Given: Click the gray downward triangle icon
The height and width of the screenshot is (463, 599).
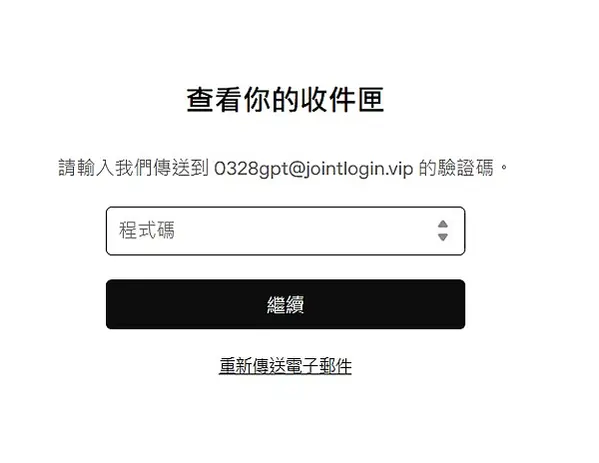Looking at the screenshot, I should [x=442, y=237].
